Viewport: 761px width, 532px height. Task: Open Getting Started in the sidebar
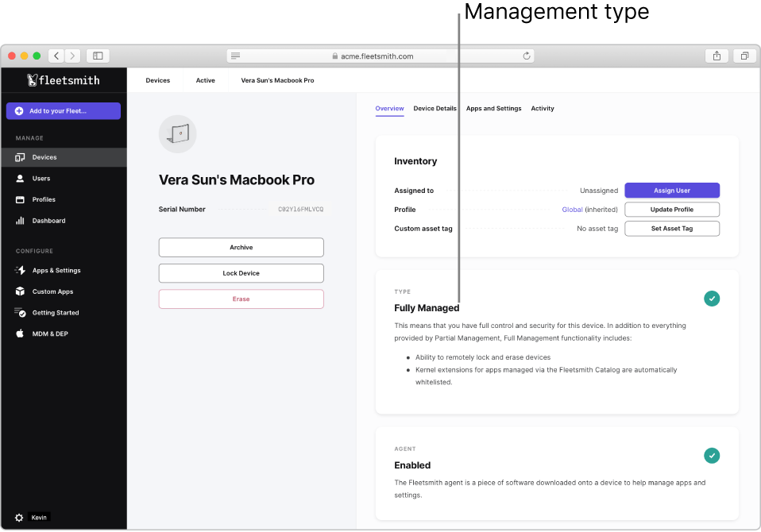[x=64, y=313]
